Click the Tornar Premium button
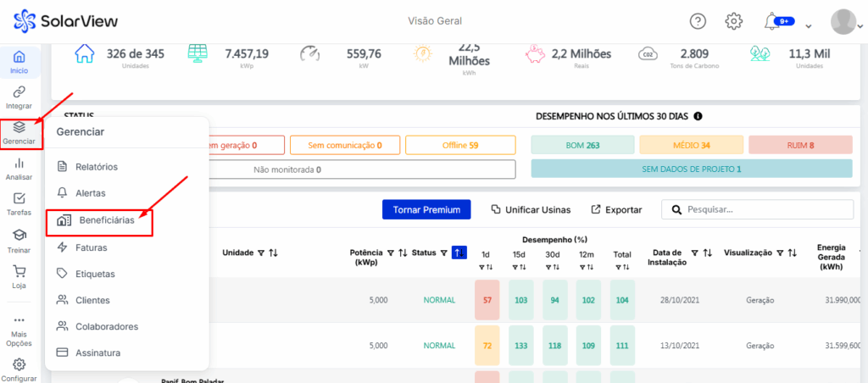Image resolution: width=868 pixels, height=383 pixels. [426, 209]
